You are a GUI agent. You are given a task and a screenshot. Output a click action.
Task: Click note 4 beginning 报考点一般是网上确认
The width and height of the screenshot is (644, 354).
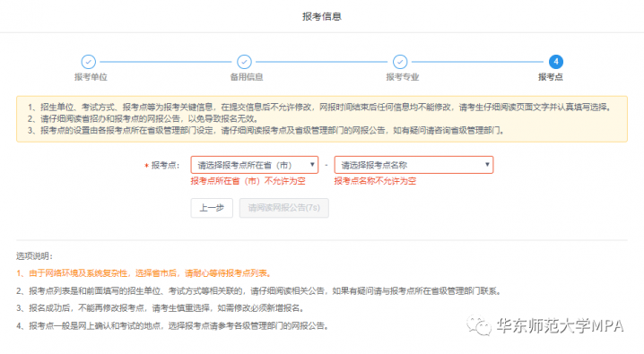pyautogui.click(x=172, y=326)
